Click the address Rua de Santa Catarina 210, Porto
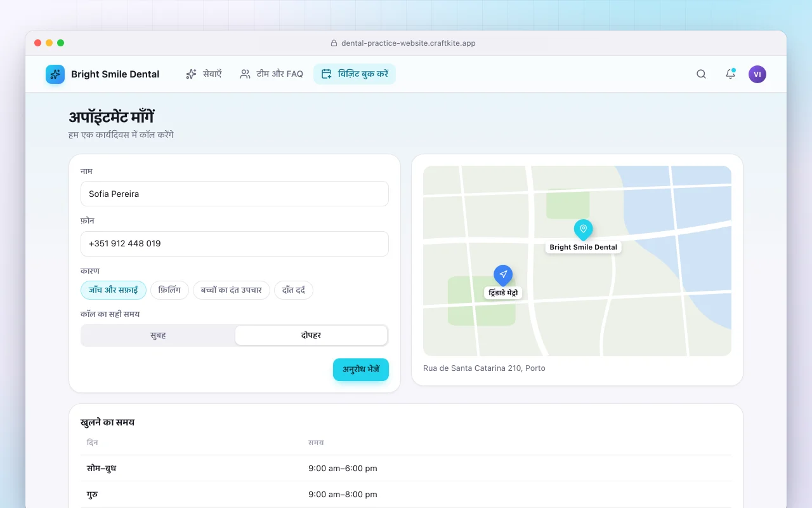812x508 pixels. [x=484, y=368]
